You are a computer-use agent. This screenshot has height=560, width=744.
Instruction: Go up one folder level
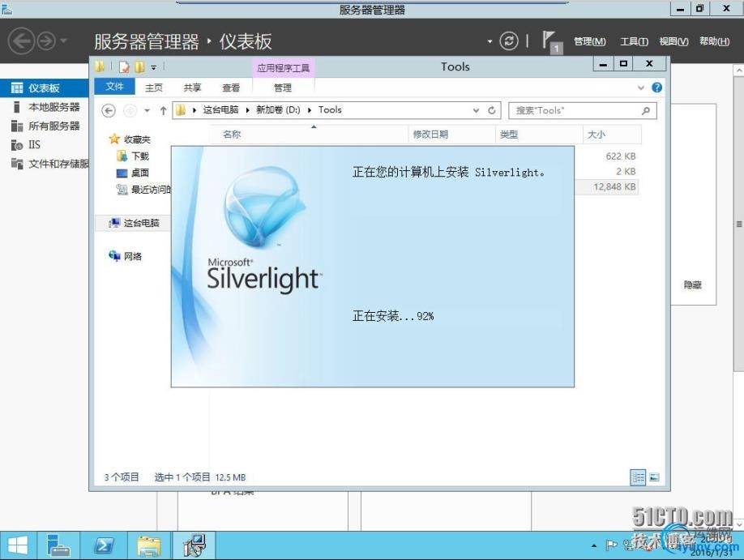[x=163, y=111]
